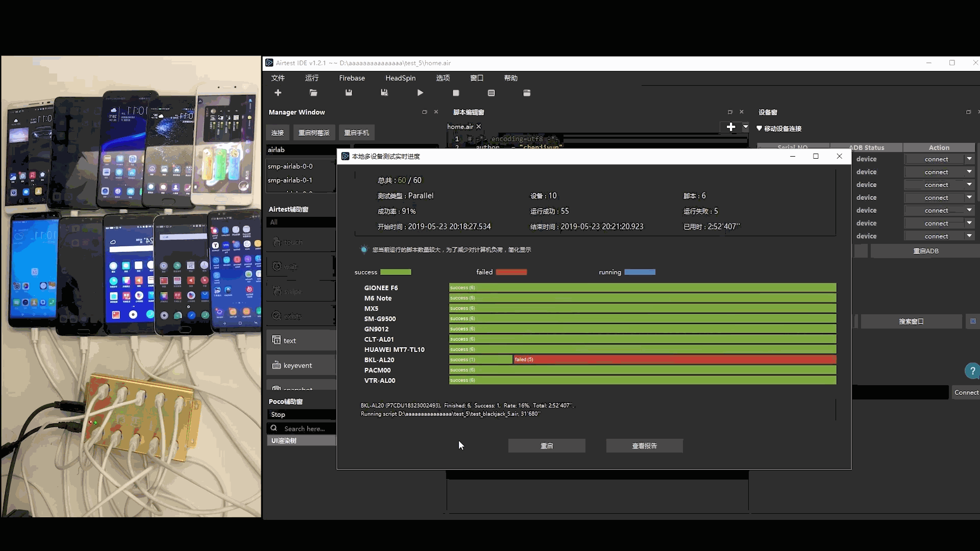The image size is (980, 551).
Task: Float the device window panel
Action: (x=968, y=112)
